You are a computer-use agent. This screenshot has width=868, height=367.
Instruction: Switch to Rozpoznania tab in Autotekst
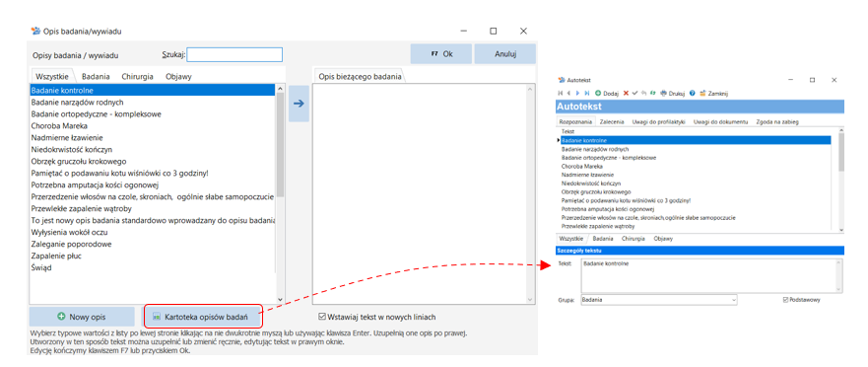[x=575, y=121]
